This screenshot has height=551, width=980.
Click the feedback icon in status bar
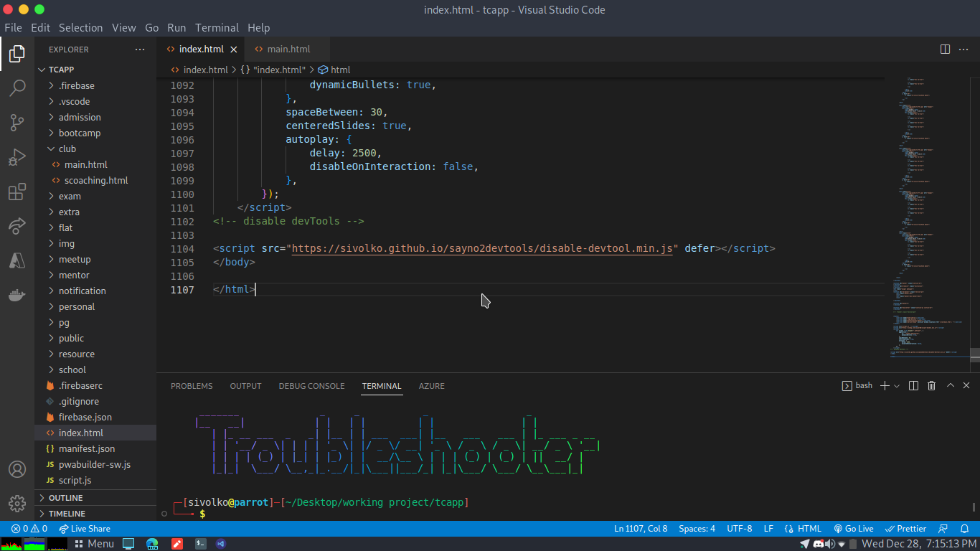[943, 529]
